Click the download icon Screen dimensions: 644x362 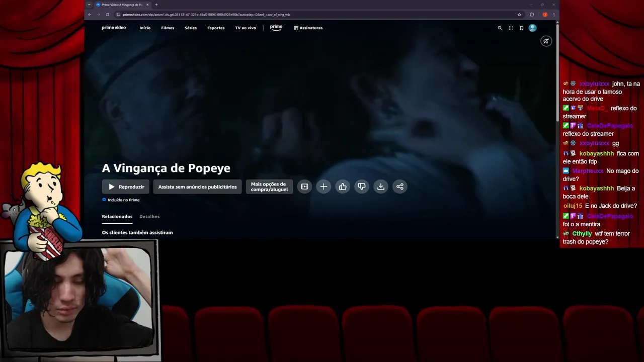(381, 187)
